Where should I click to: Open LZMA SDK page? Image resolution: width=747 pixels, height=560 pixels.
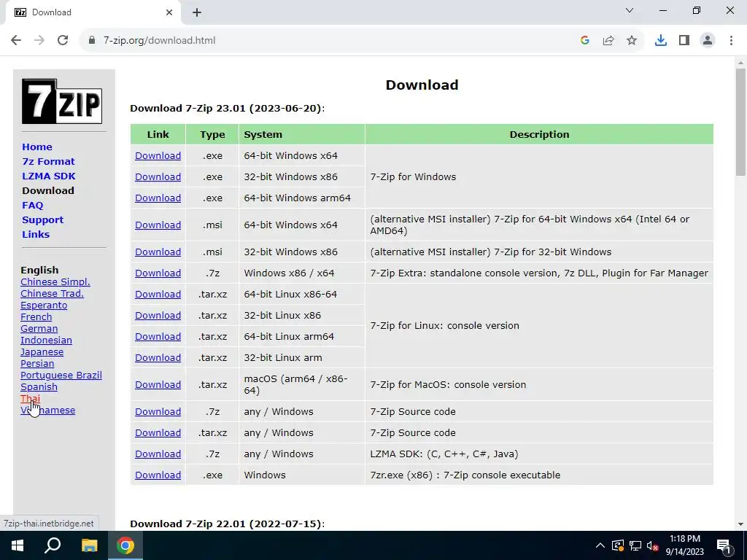click(49, 176)
